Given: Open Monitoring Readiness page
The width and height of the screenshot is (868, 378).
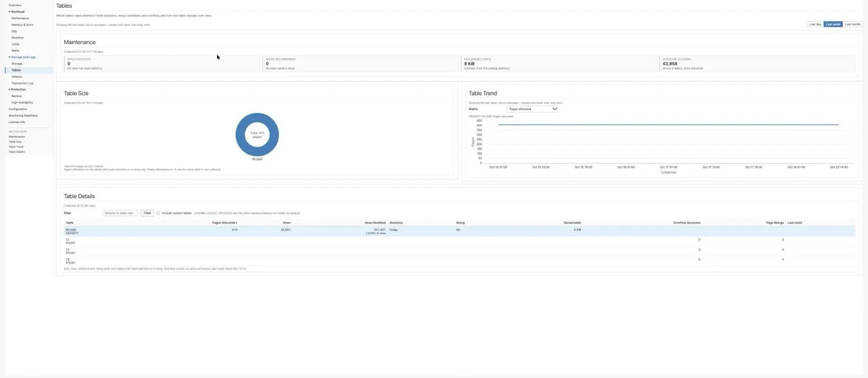Looking at the screenshot, I should tap(23, 116).
